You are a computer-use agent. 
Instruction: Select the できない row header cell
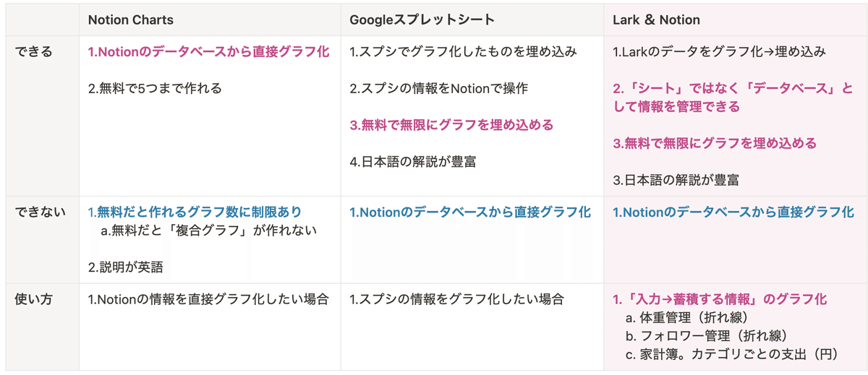click(41, 212)
